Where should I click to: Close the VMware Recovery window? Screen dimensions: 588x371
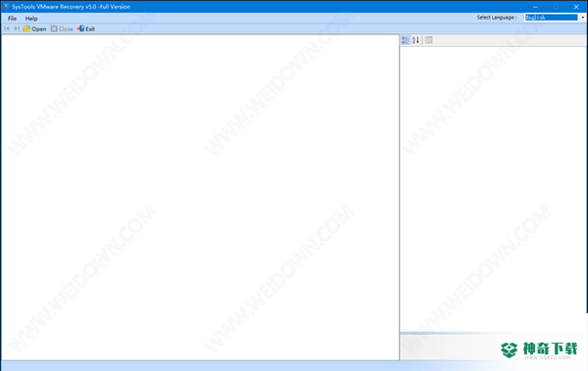click(x=576, y=7)
